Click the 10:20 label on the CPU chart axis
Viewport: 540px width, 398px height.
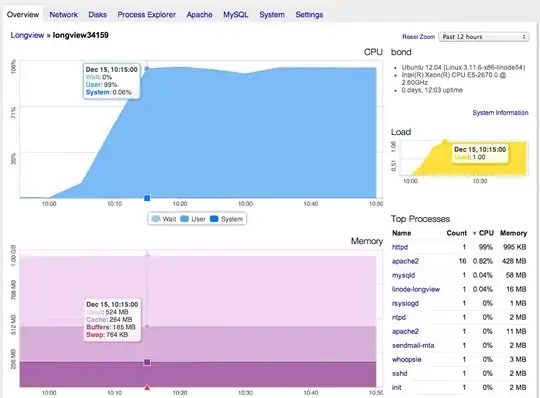180,204
